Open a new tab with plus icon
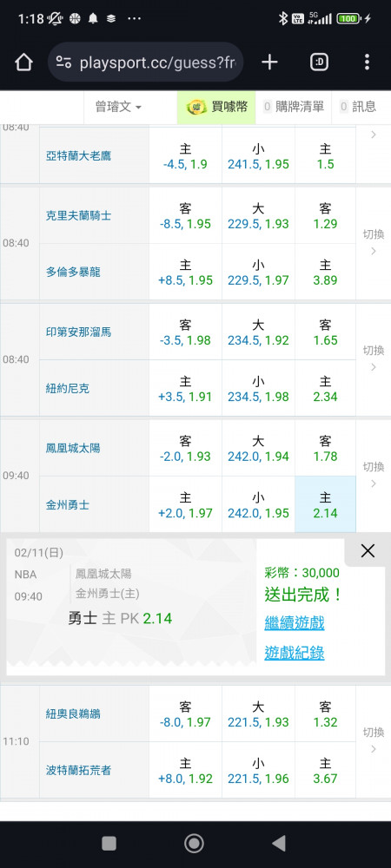 (269, 62)
